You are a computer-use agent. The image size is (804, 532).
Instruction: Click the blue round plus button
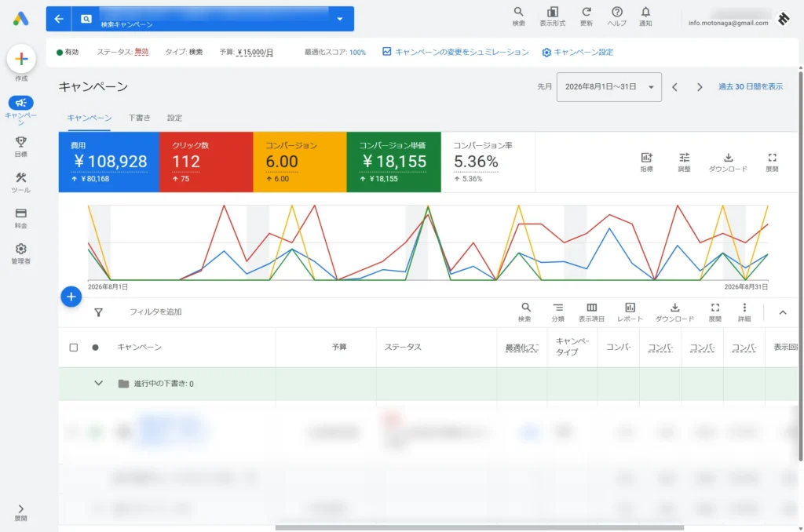click(x=71, y=297)
